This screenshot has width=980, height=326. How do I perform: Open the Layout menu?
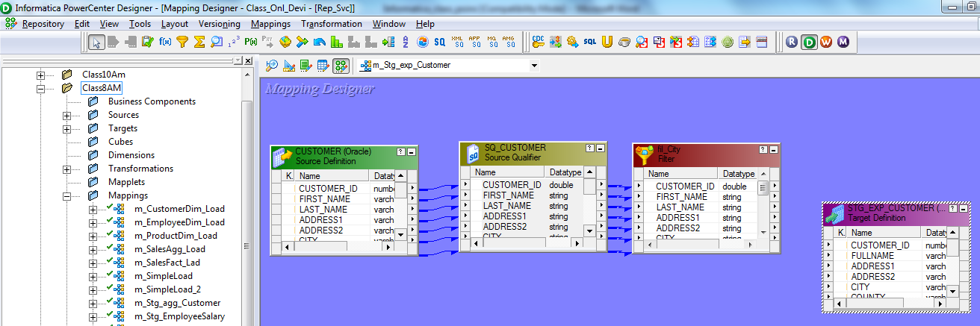[174, 24]
